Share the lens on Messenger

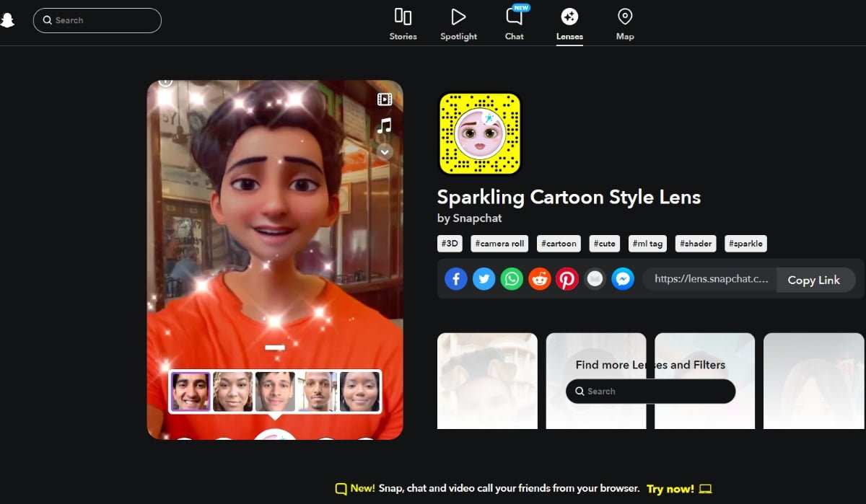(x=622, y=278)
